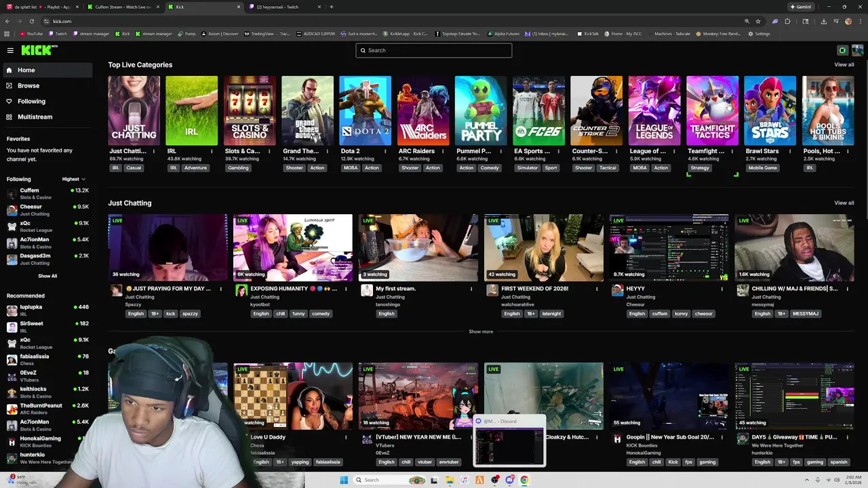
Task: Click Show All under Following list
Action: click(47, 276)
